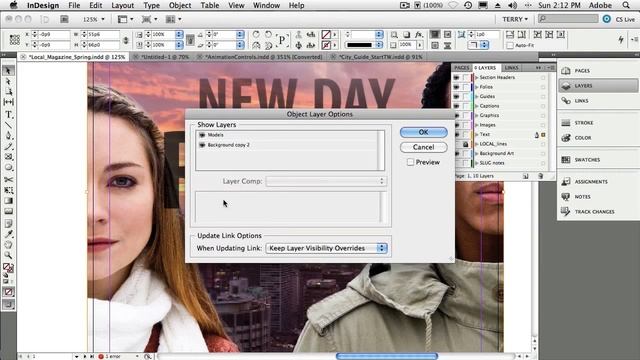Open the Notes panel icon
The height and width of the screenshot is (360, 640).
point(566,197)
